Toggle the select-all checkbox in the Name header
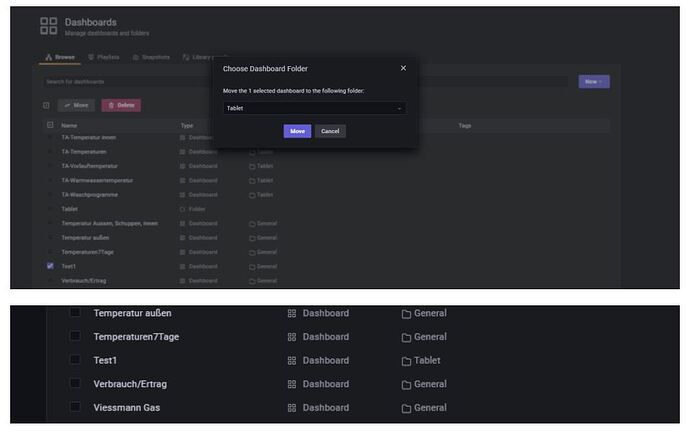Image resolution: width=690 pixels, height=441 pixels. 50,125
